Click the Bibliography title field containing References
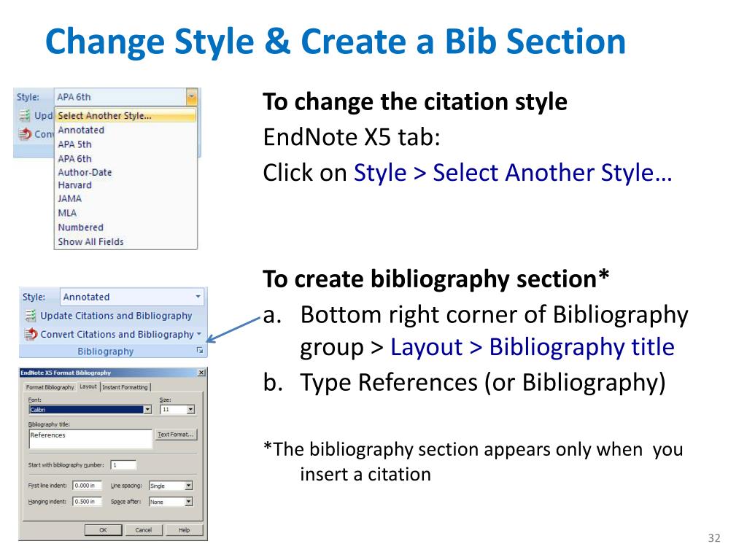This screenshot has height=560, width=747. [x=90, y=438]
